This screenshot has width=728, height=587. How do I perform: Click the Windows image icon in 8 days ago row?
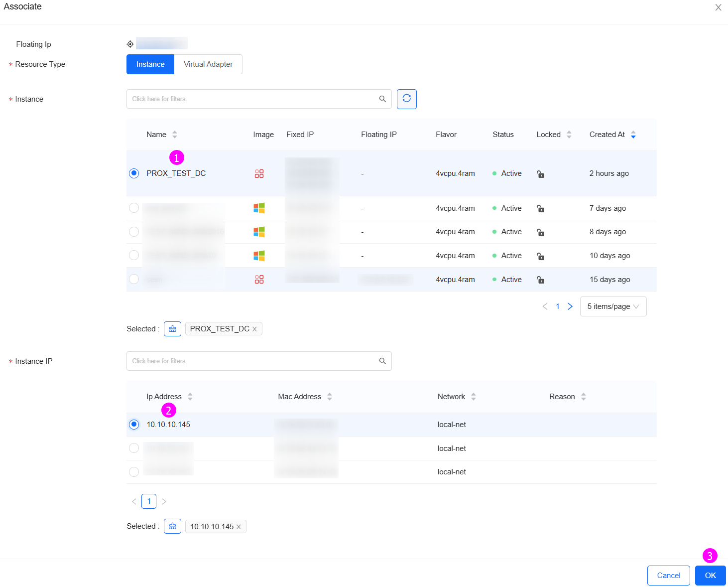coord(259,232)
